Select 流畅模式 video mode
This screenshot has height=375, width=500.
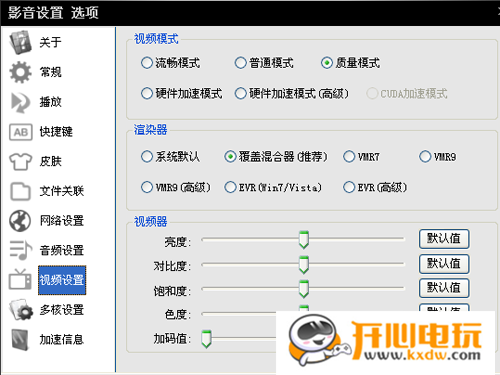tap(171, 63)
